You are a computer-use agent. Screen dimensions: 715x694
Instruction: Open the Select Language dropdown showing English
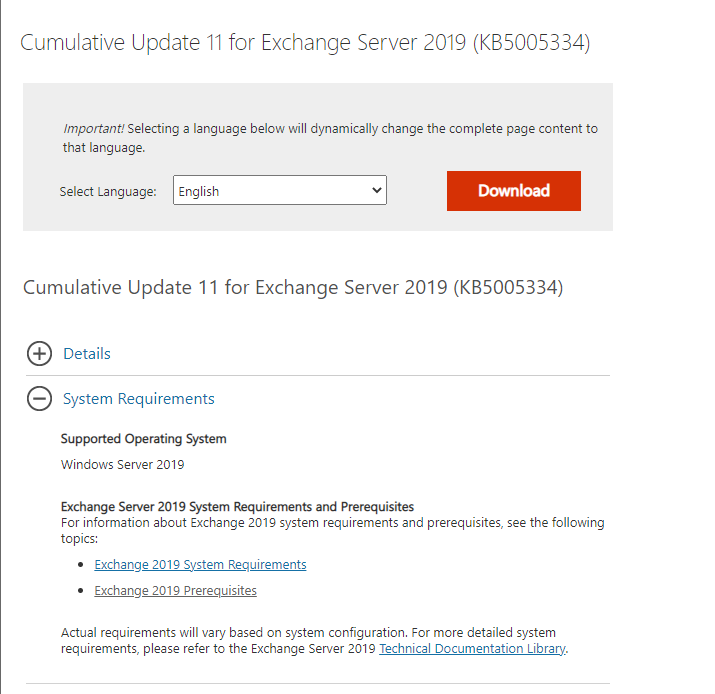click(280, 190)
